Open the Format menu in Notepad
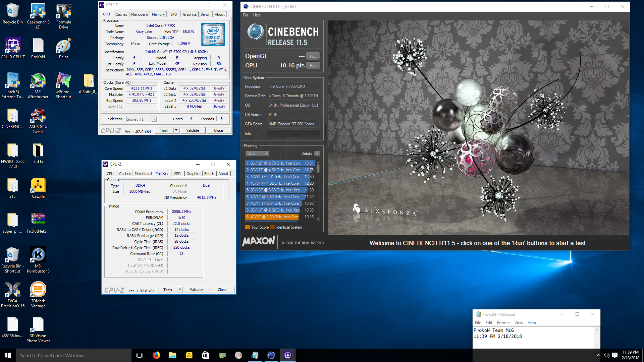This screenshot has height=362, width=644. pos(503,323)
